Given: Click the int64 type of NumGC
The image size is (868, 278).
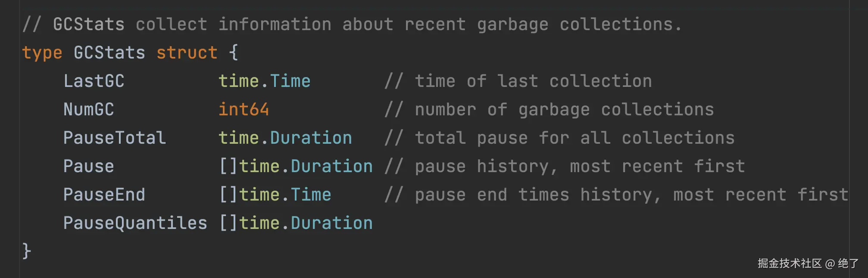Looking at the screenshot, I should point(244,110).
